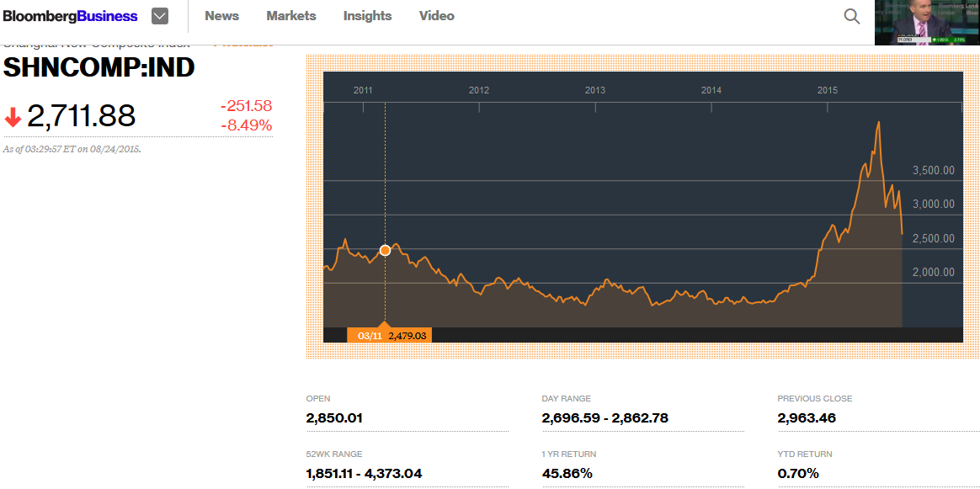The width and height of the screenshot is (980, 489).
Task: Click the SHNCOMP:IND ticker heading
Action: pos(99,67)
